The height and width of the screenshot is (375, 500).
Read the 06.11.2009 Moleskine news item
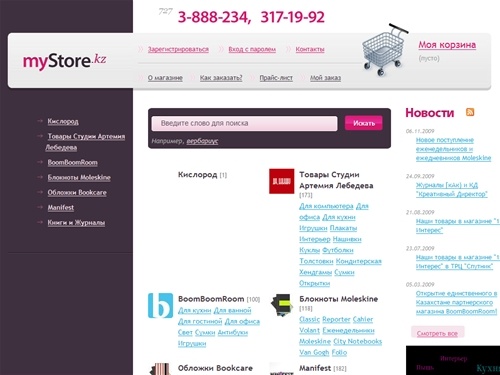pos(453,149)
